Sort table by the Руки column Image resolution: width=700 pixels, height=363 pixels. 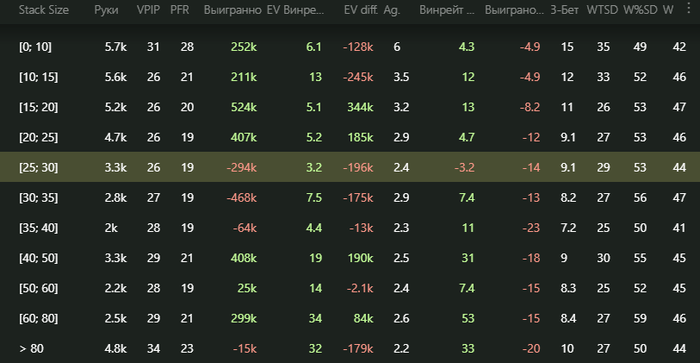pos(106,10)
